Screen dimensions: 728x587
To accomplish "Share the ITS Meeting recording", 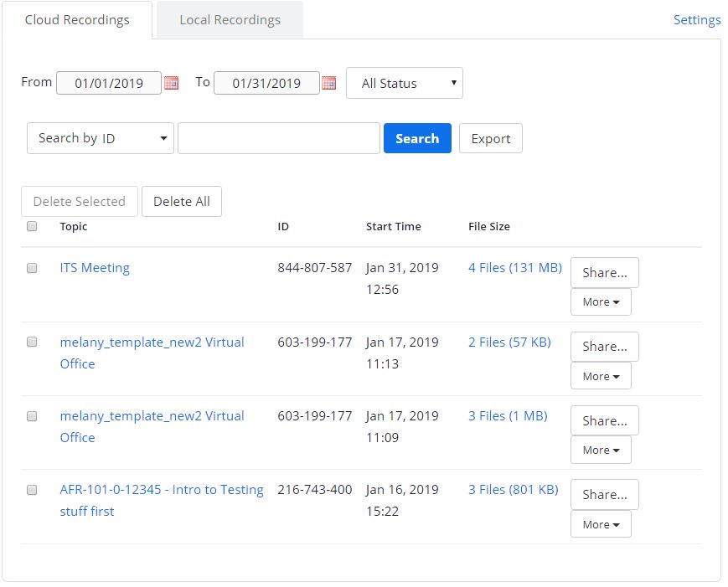I will 604,273.
